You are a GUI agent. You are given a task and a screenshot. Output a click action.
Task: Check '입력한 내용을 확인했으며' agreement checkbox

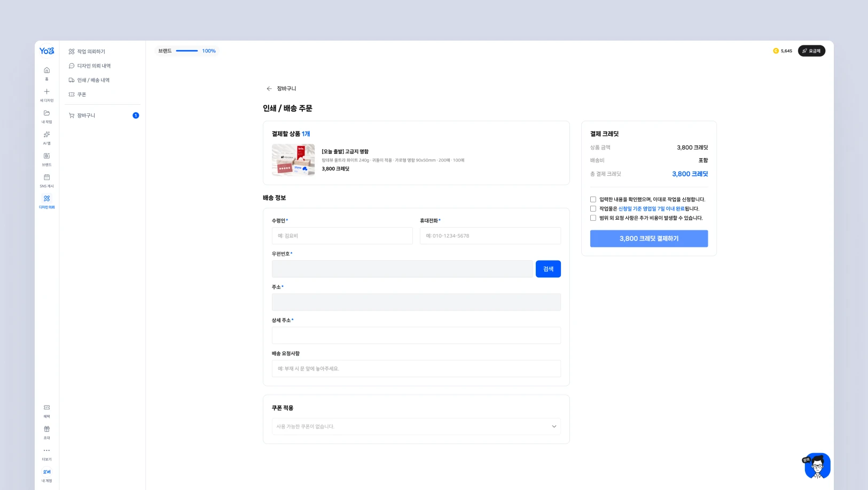(593, 199)
